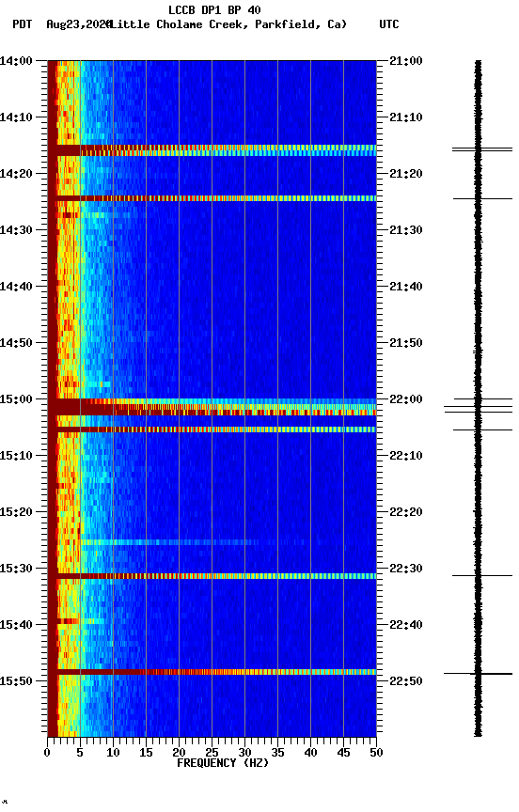519x812 pixels.
Task: Click the 21:30 UTC time label
Action: coord(406,230)
